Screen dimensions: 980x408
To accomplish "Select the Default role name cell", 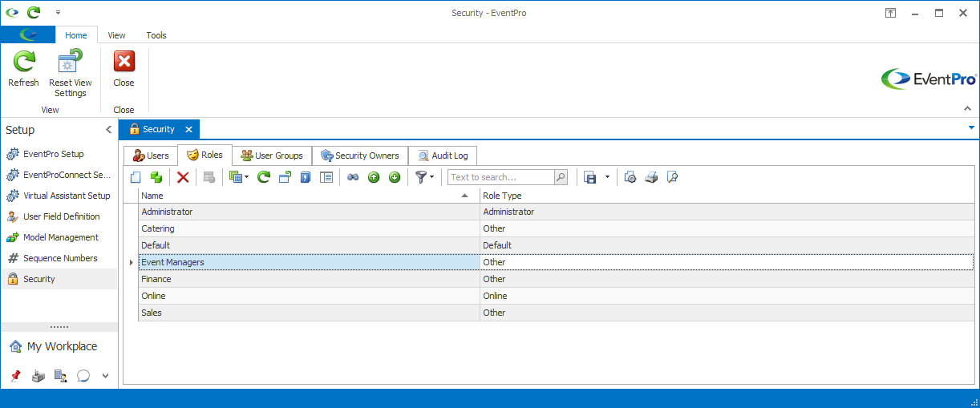I will pos(309,245).
